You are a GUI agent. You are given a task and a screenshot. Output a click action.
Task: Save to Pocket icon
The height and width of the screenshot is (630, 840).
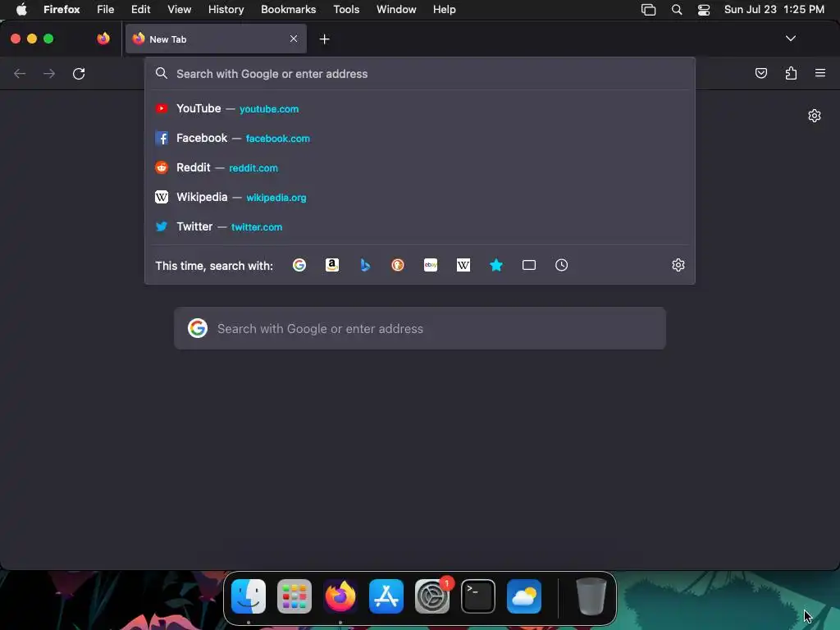pyautogui.click(x=760, y=73)
